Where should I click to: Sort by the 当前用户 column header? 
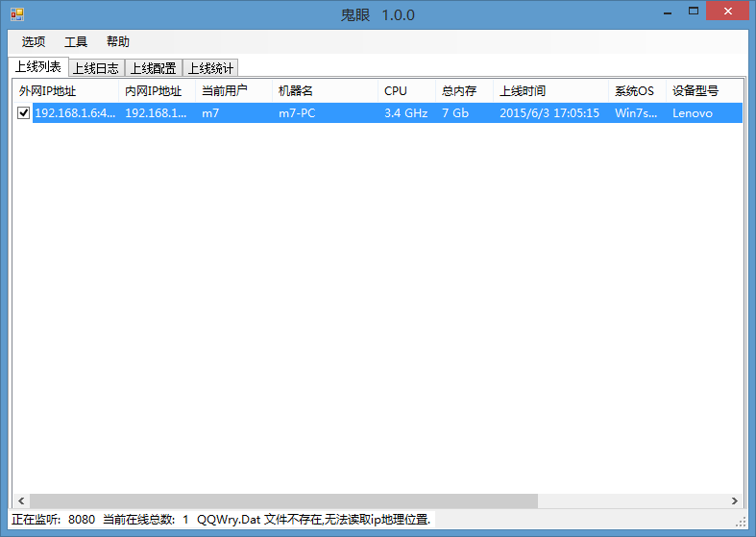coord(233,91)
